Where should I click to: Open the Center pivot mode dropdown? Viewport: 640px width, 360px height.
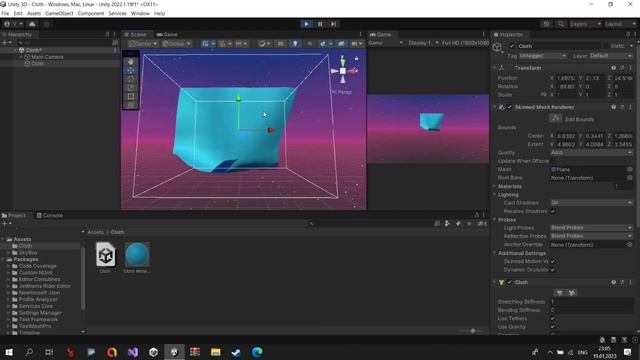point(143,44)
